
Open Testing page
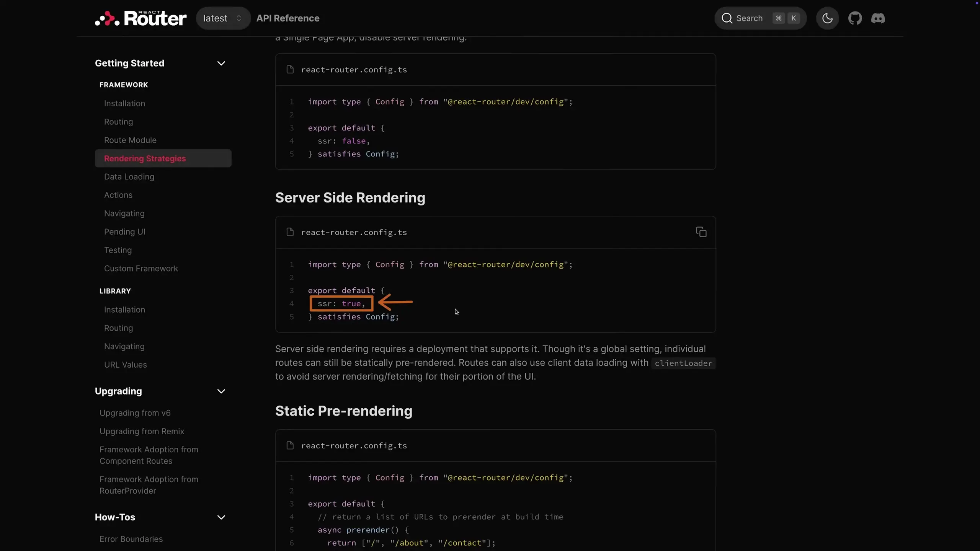click(118, 250)
